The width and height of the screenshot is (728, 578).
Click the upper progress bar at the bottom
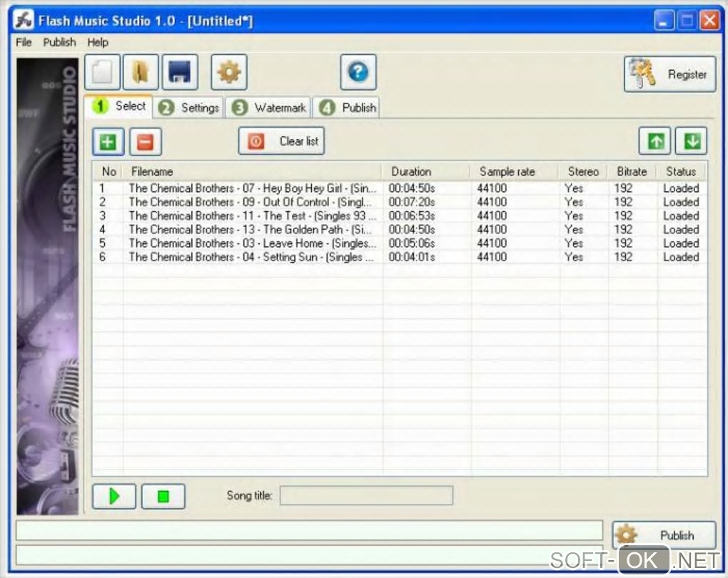click(309, 530)
